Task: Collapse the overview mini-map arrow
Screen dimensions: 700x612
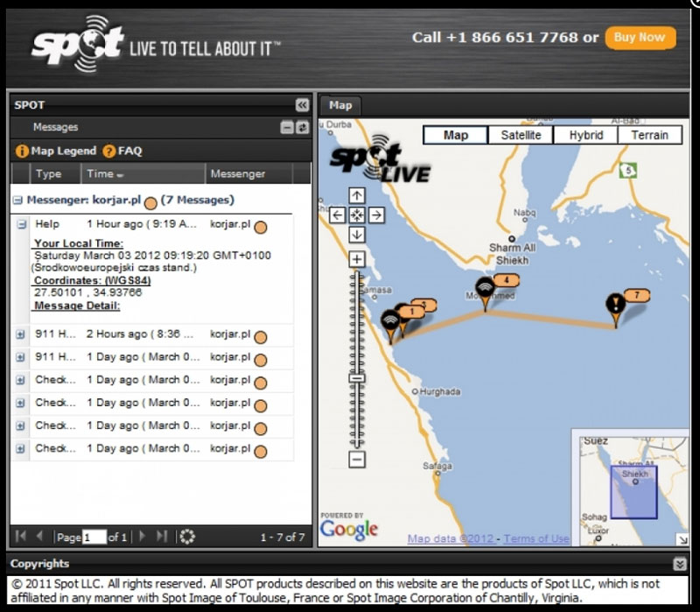Action: (682, 539)
